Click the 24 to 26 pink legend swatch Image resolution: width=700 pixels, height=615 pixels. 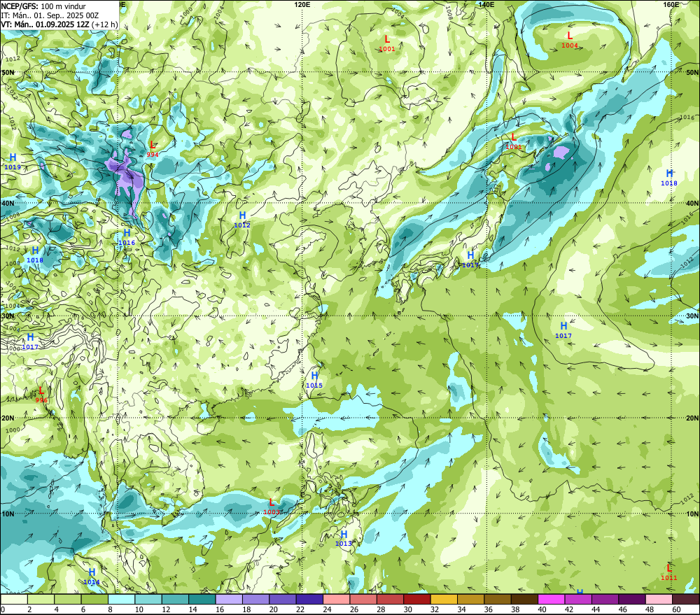tap(336, 599)
